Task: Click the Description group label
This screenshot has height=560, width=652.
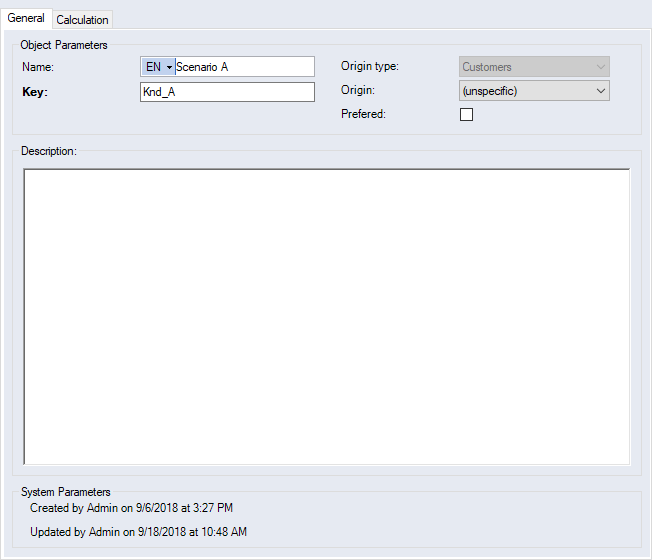Action: click(x=49, y=151)
